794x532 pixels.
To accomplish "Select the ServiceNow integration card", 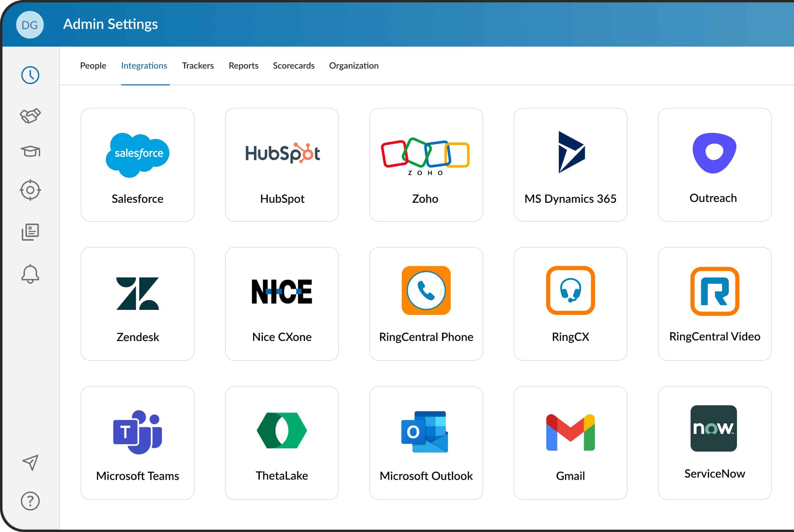I will [x=715, y=443].
